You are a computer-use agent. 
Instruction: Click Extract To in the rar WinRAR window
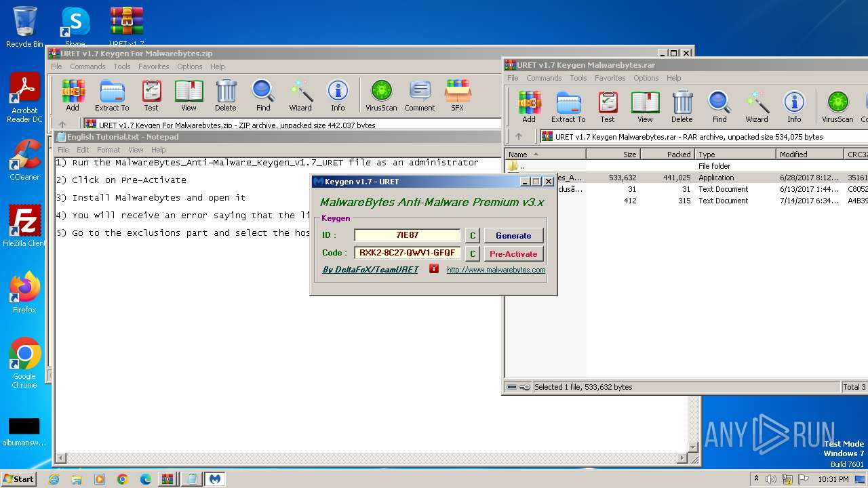pyautogui.click(x=568, y=107)
